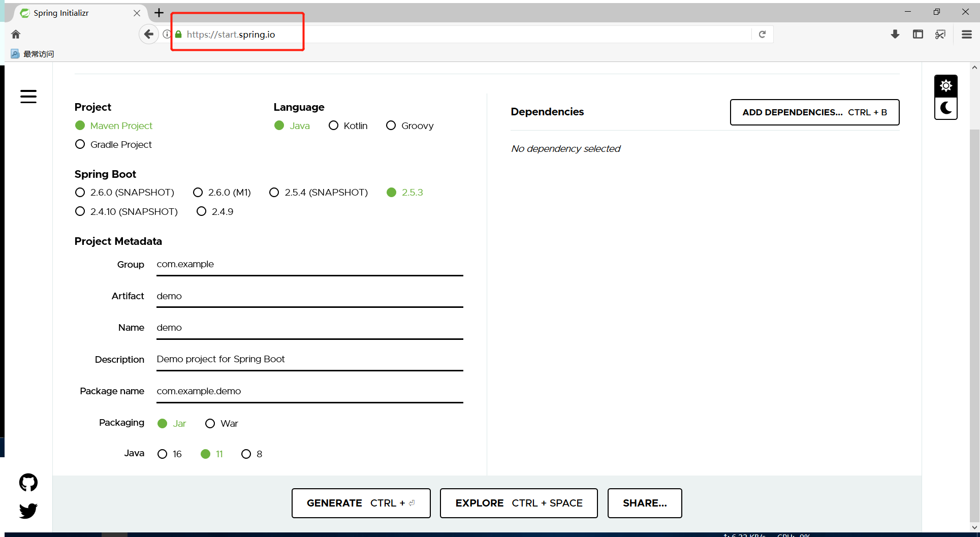Image resolution: width=980 pixels, height=537 pixels.
Task: Go back to the previous page
Action: [x=148, y=34]
